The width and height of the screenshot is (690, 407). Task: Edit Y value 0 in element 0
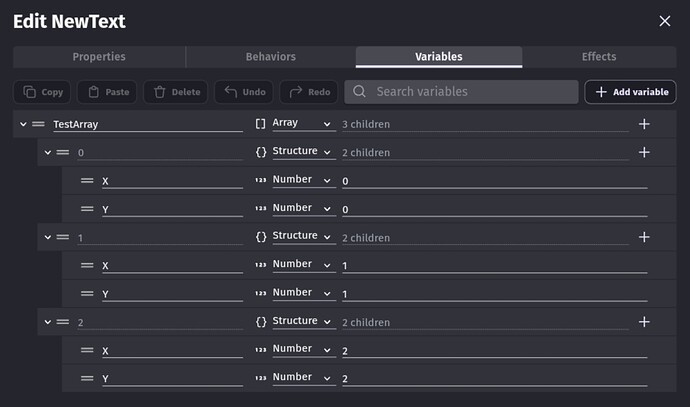coord(495,209)
